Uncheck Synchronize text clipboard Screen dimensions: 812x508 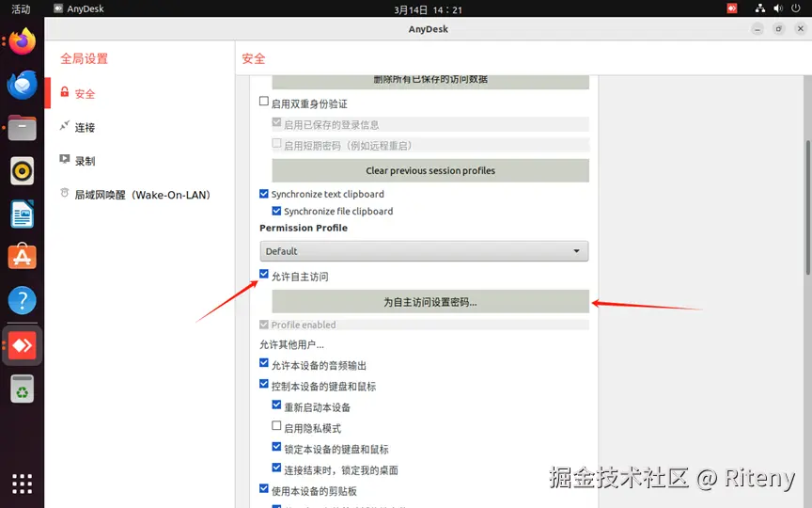[x=264, y=194]
